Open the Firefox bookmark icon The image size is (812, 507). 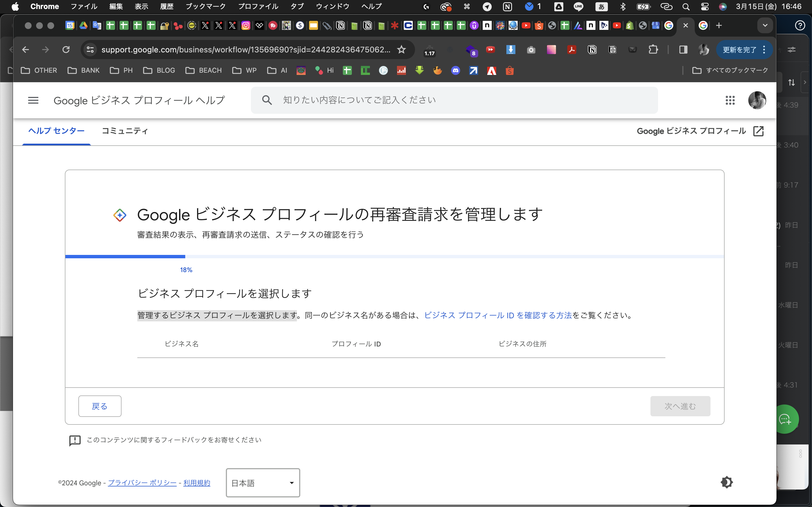[437, 70]
